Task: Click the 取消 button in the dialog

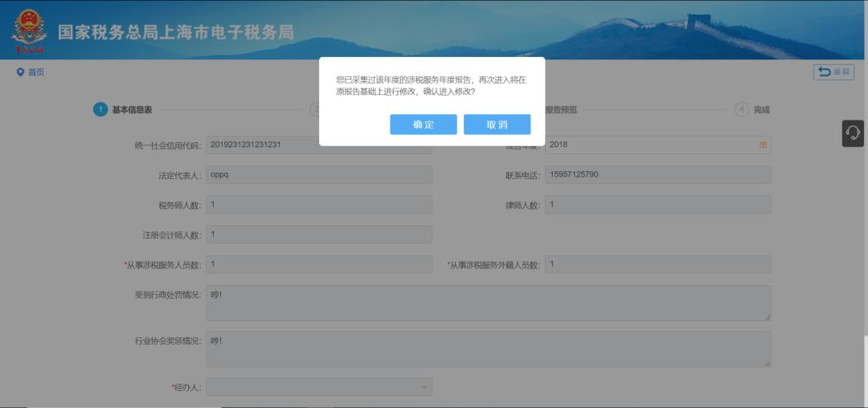Action: [x=497, y=124]
